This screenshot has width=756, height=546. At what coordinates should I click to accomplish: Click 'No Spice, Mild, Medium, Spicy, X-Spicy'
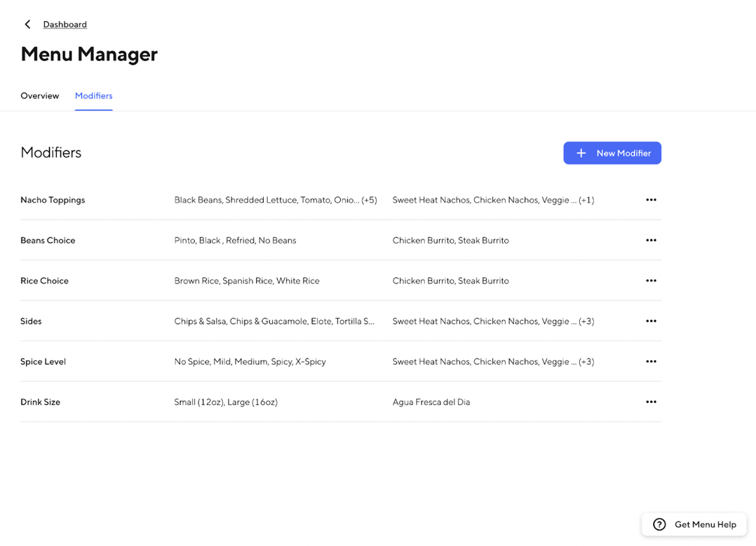250,361
